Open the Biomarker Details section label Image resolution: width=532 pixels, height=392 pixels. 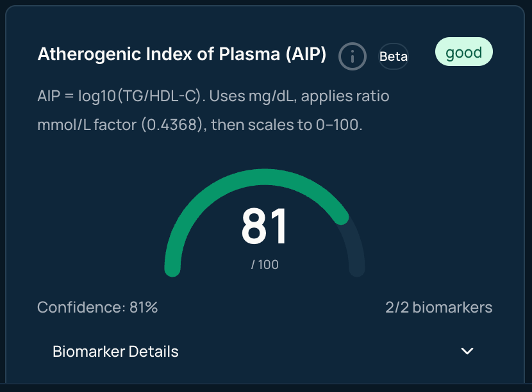[x=115, y=352]
